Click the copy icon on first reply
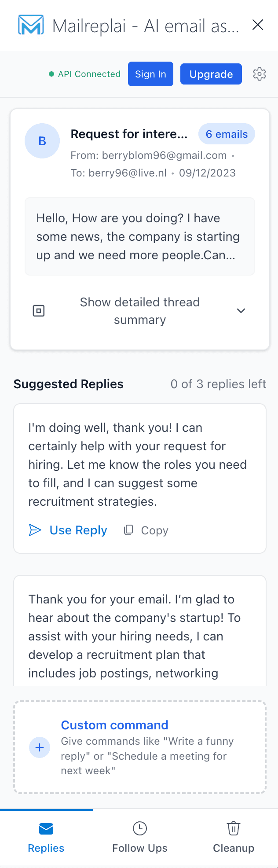 coord(128,530)
